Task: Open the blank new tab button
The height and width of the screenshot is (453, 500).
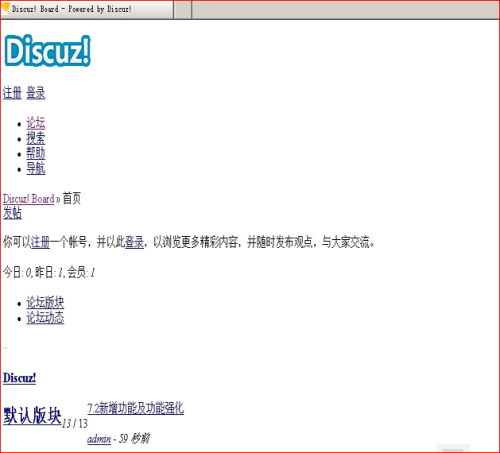Action: pyautogui.click(x=183, y=9)
